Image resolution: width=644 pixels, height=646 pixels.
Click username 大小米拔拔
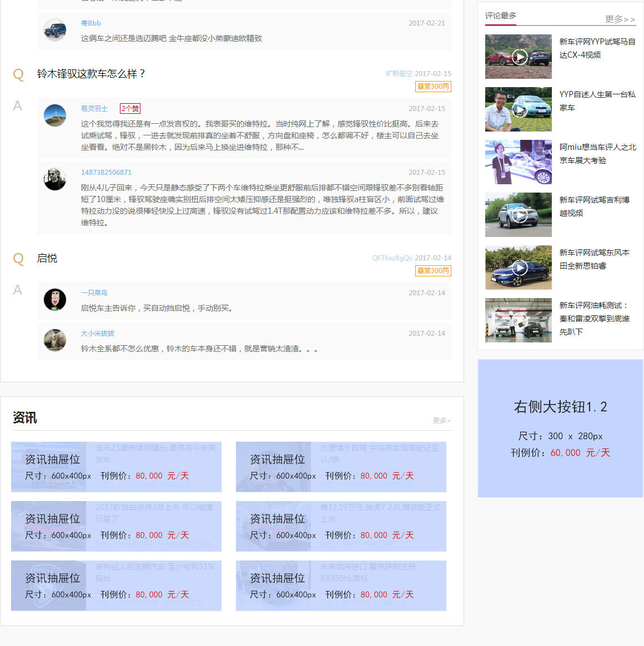point(97,334)
